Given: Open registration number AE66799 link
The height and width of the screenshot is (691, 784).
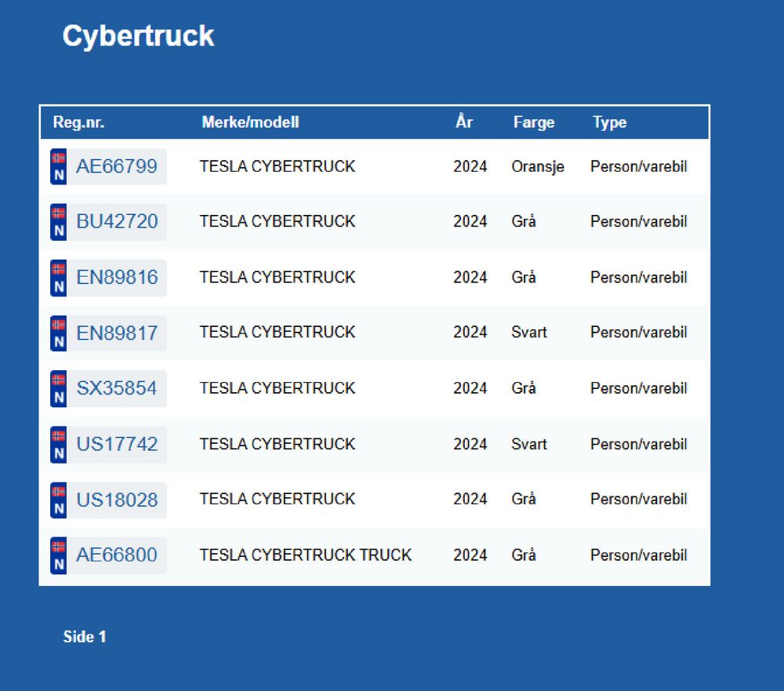Looking at the screenshot, I should click(x=116, y=166).
